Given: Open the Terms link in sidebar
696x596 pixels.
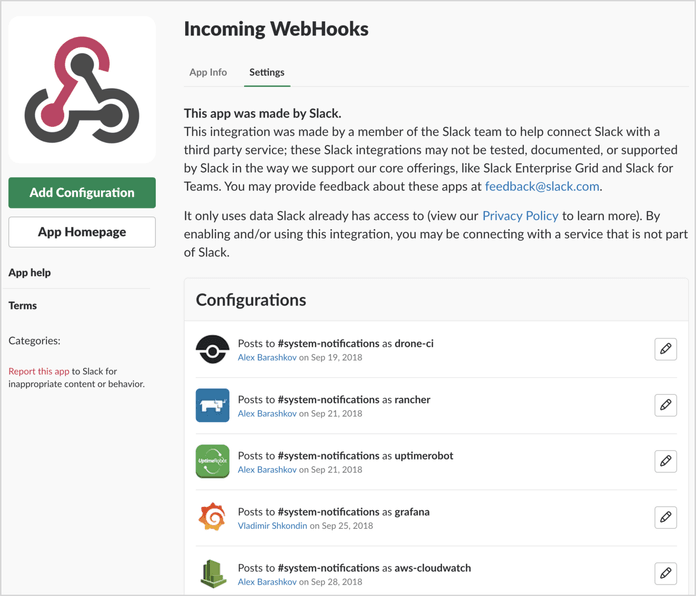Looking at the screenshot, I should [x=23, y=305].
